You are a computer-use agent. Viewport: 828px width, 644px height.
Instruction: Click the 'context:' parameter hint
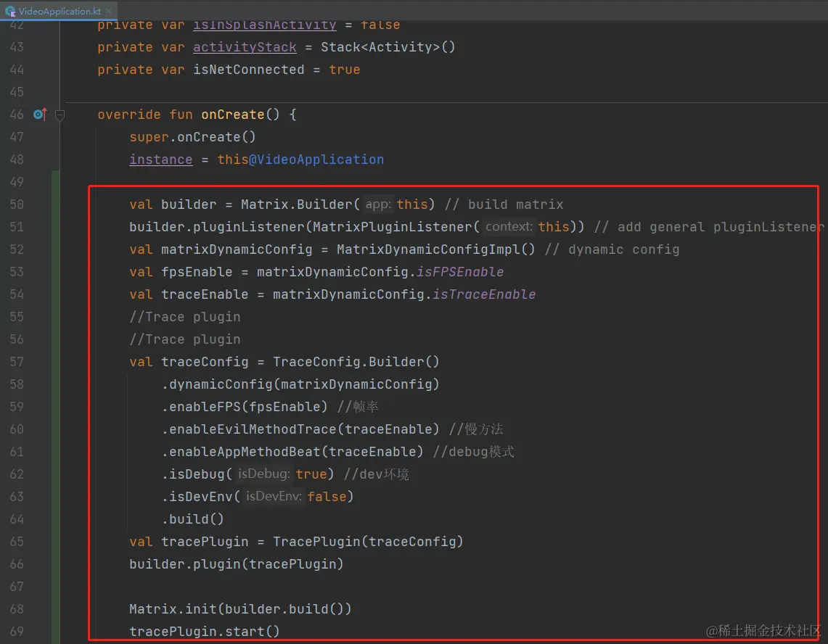point(509,226)
